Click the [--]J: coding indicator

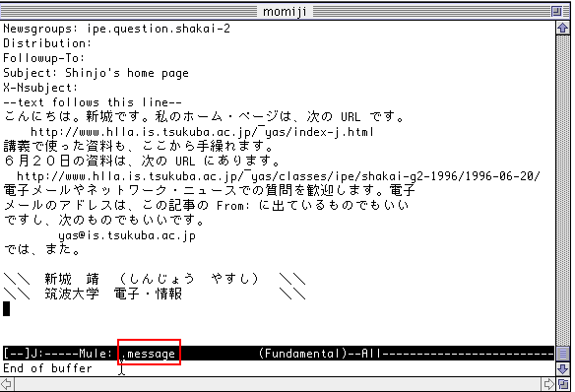(23, 354)
